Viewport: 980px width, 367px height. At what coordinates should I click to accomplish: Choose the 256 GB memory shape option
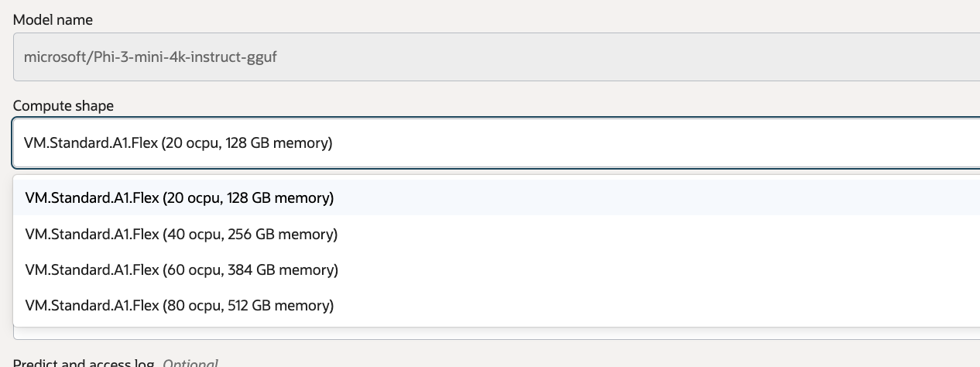[x=181, y=234]
